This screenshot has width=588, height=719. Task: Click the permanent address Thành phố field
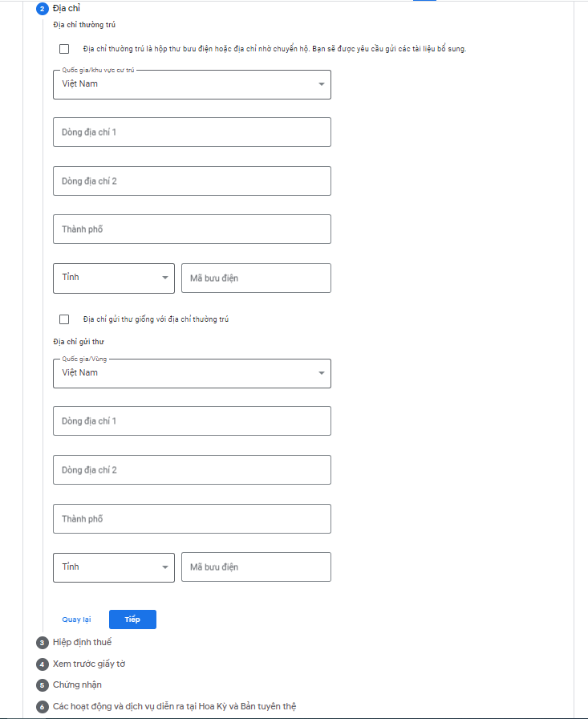point(192,230)
